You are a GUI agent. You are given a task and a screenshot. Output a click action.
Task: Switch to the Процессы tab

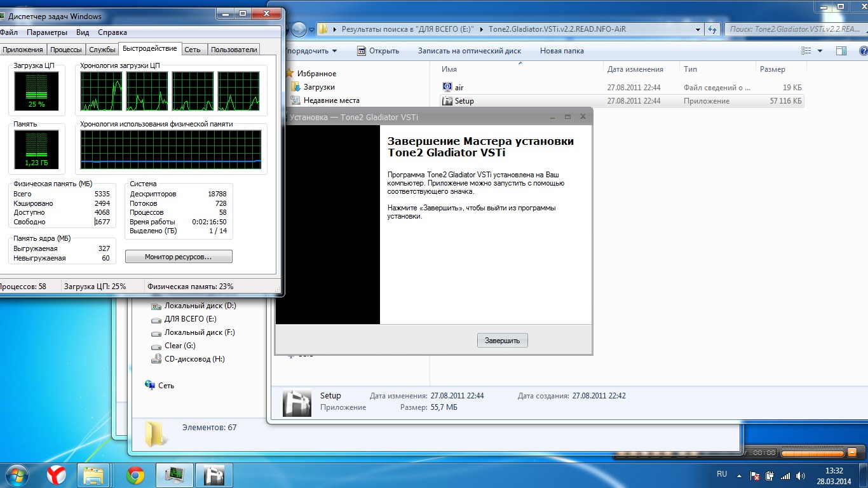tap(66, 50)
